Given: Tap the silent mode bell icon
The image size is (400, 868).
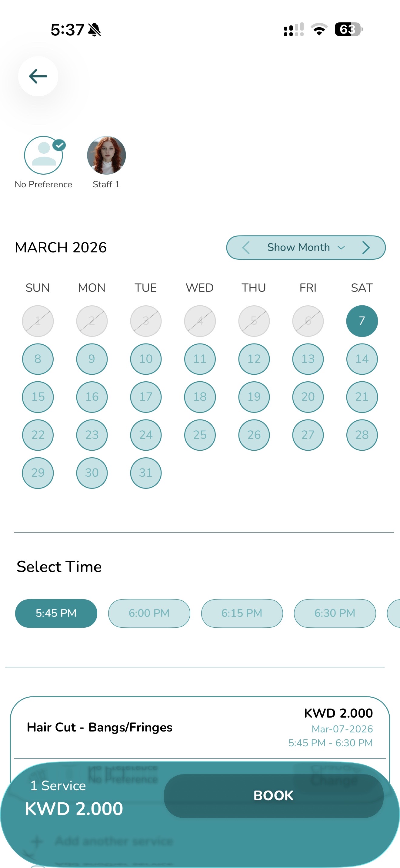Looking at the screenshot, I should pos(95,30).
